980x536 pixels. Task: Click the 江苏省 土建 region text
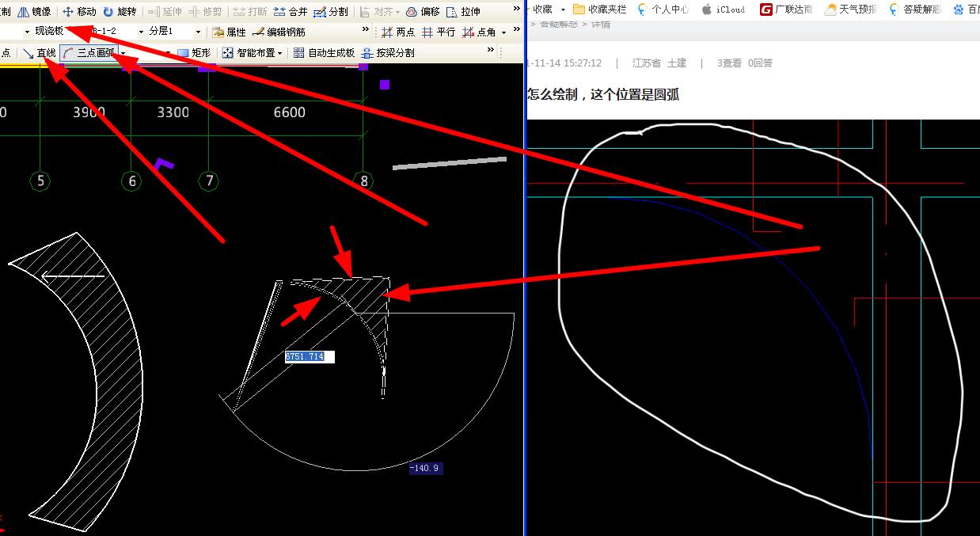click(x=659, y=63)
